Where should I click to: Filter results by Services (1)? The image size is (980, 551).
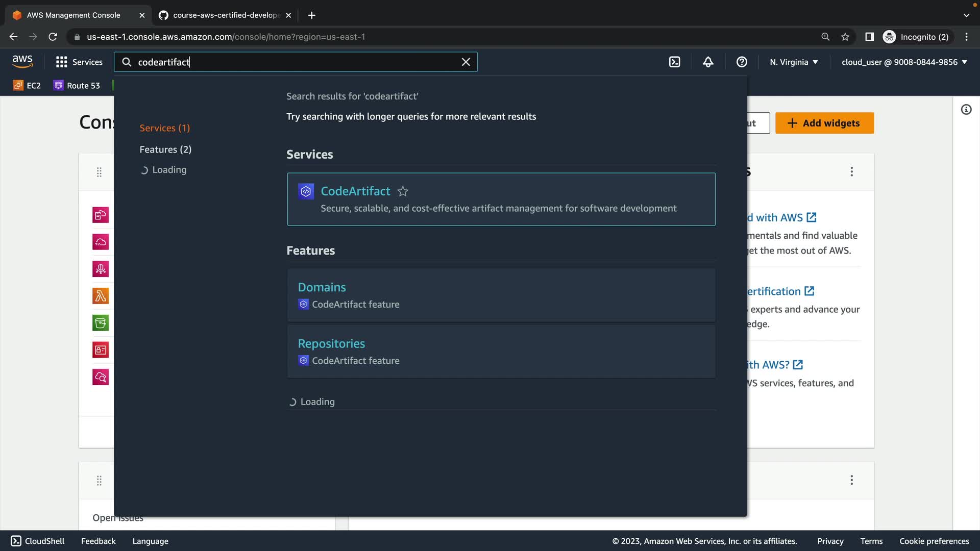pos(164,128)
